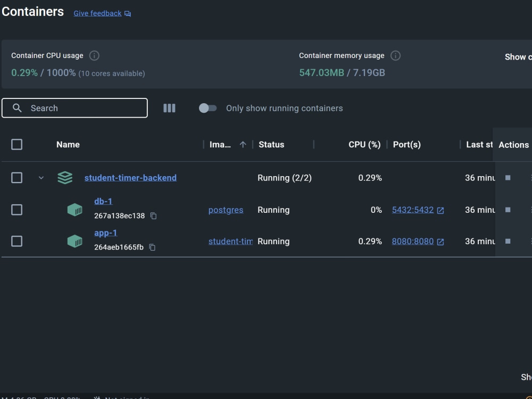This screenshot has height=399, width=532.
Task: Sort by the Name column
Action: (68, 145)
